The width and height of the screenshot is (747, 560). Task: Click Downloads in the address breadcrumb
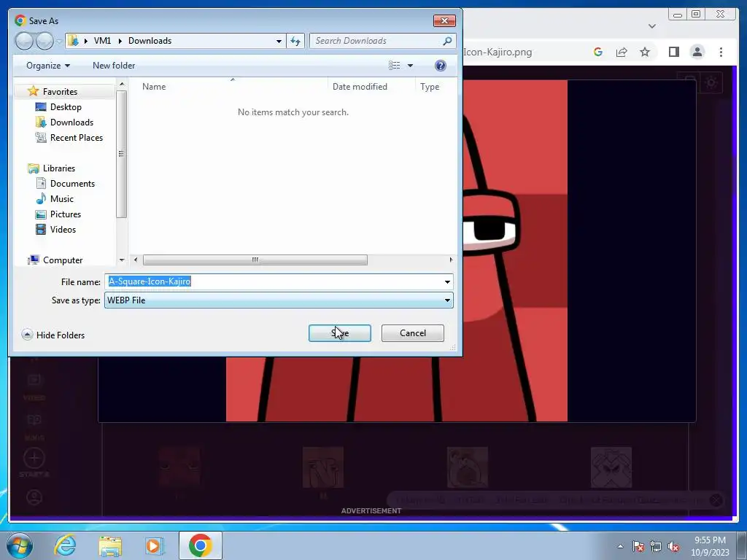[150, 41]
